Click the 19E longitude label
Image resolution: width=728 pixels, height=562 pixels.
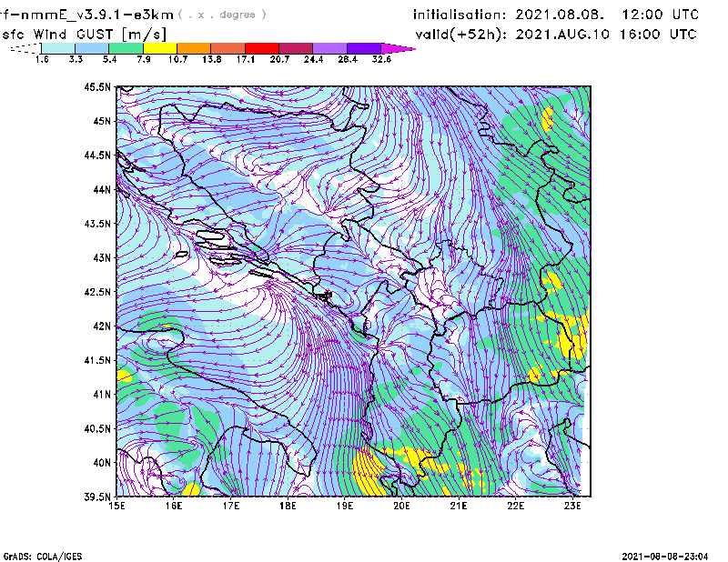pos(345,506)
